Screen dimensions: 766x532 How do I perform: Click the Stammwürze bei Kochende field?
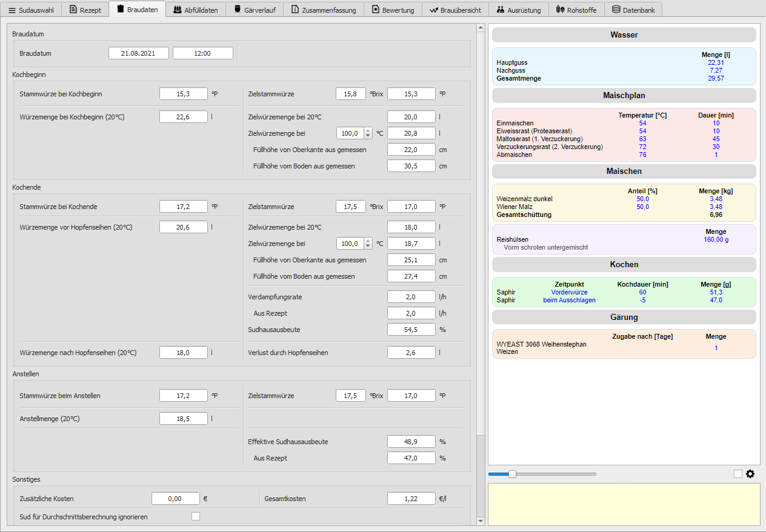[184, 207]
